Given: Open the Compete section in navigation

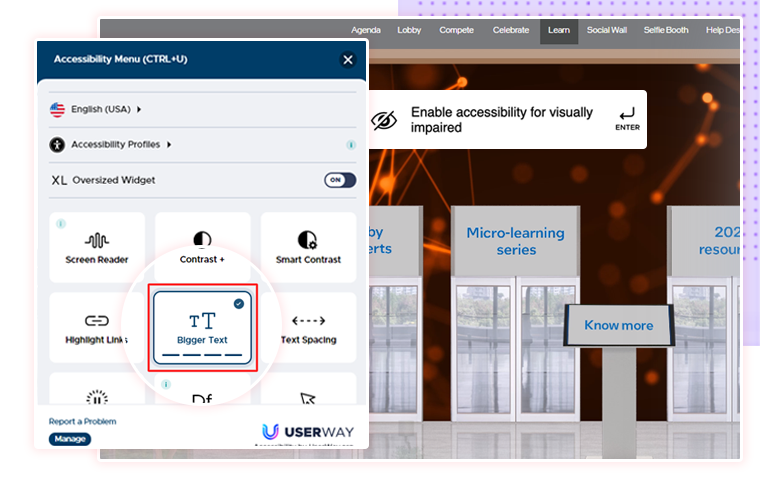Looking at the screenshot, I should pos(456,30).
